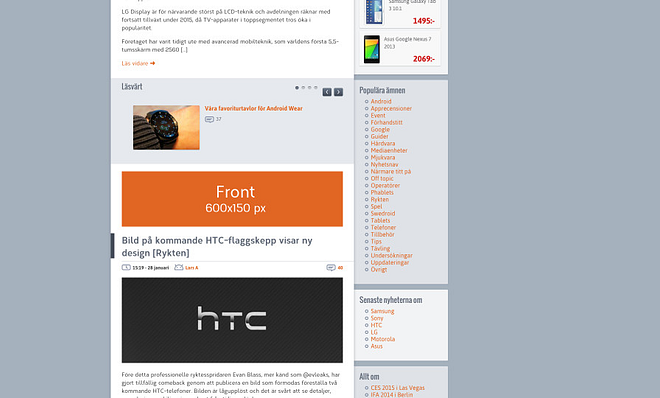This screenshot has height=398, width=660.
Task: Open the 'Närmare titt på' topic link
Action: click(x=391, y=172)
